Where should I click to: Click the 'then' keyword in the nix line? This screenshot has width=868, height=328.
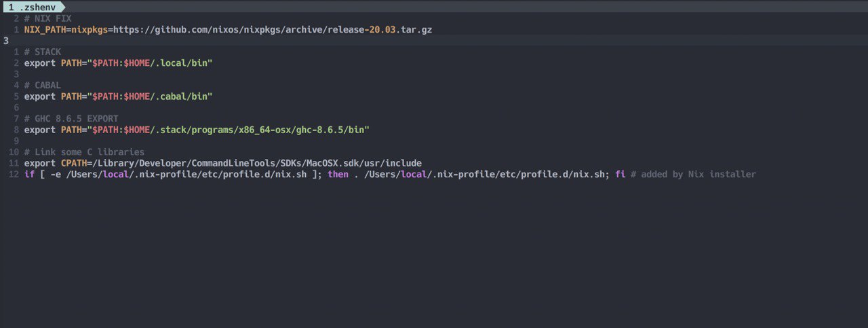coord(338,175)
